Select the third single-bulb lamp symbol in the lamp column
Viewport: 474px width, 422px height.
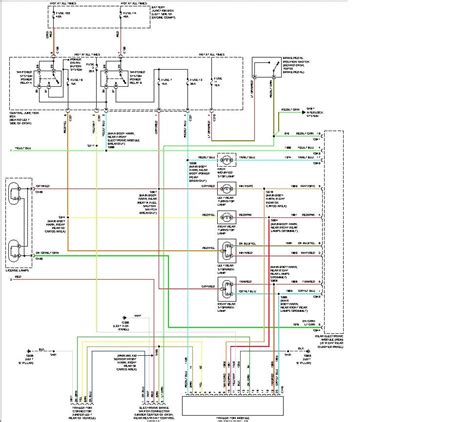point(227,218)
